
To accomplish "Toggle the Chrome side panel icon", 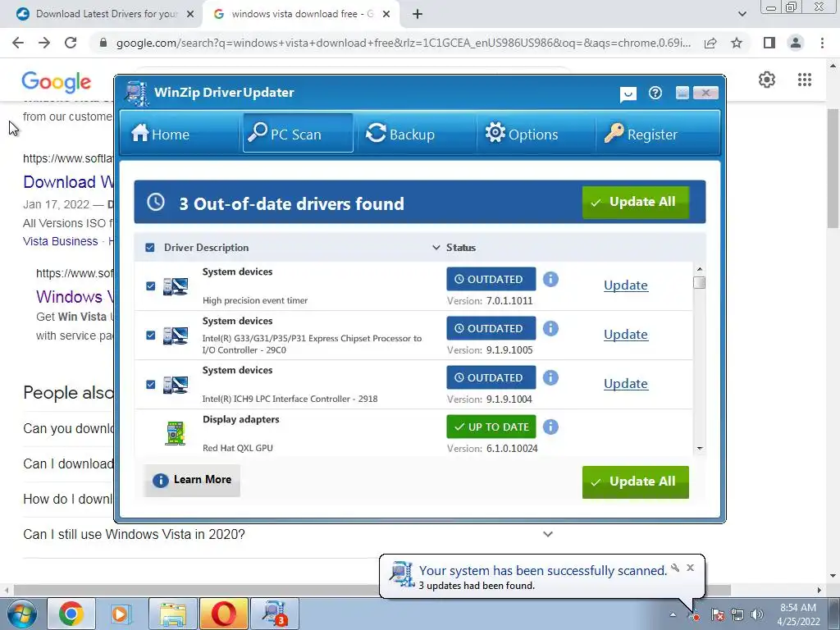I will [769, 43].
